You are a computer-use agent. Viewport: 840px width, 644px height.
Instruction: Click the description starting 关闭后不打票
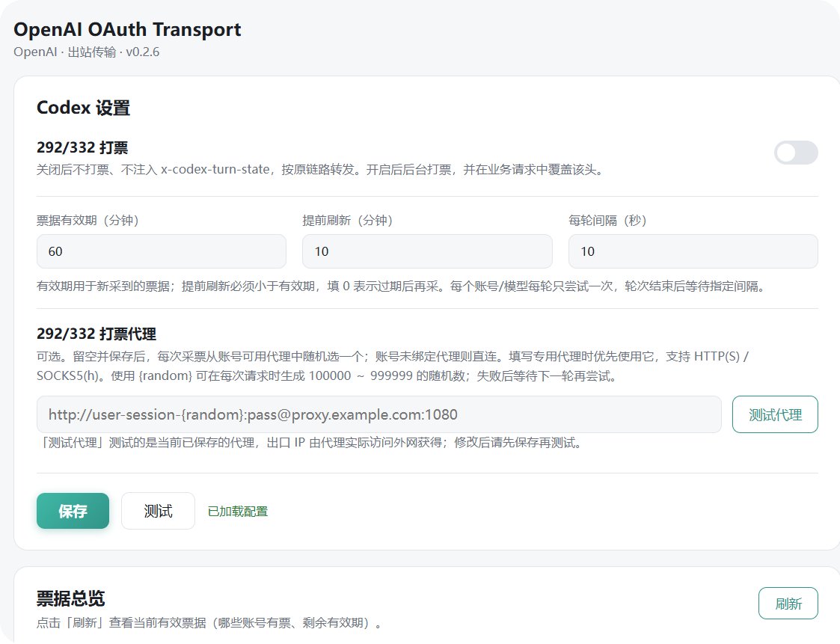(x=321, y=170)
